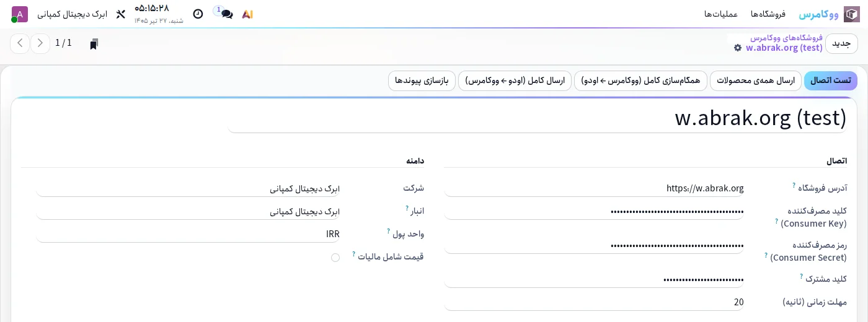
Task: Click the کلید مشترک password field
Action: click(x=594, y=279)
